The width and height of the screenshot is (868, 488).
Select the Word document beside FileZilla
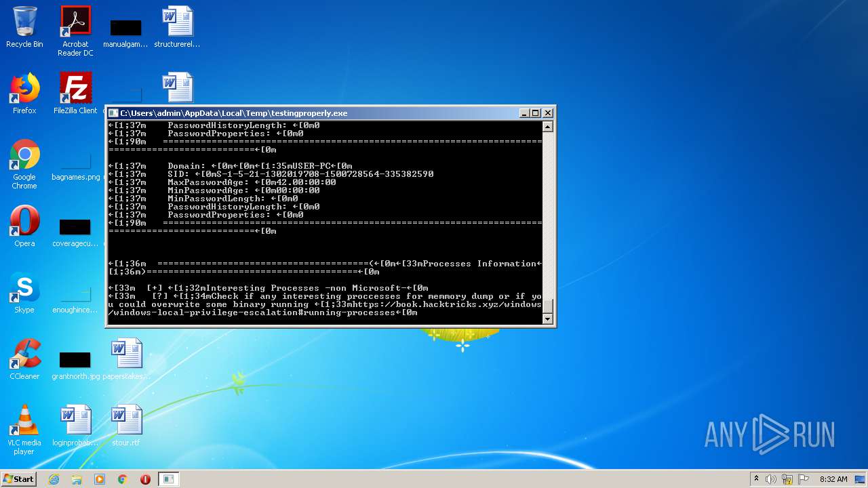[x=177, y=88]
